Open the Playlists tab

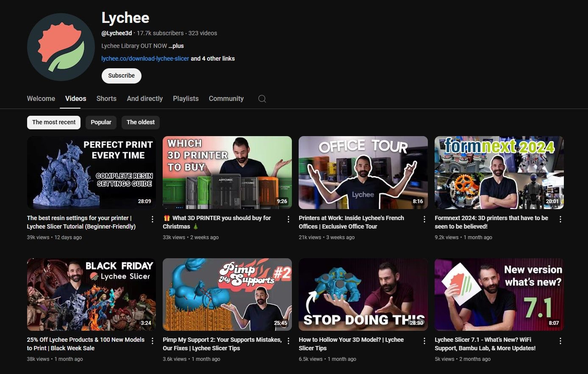click(x=186, y=98)
